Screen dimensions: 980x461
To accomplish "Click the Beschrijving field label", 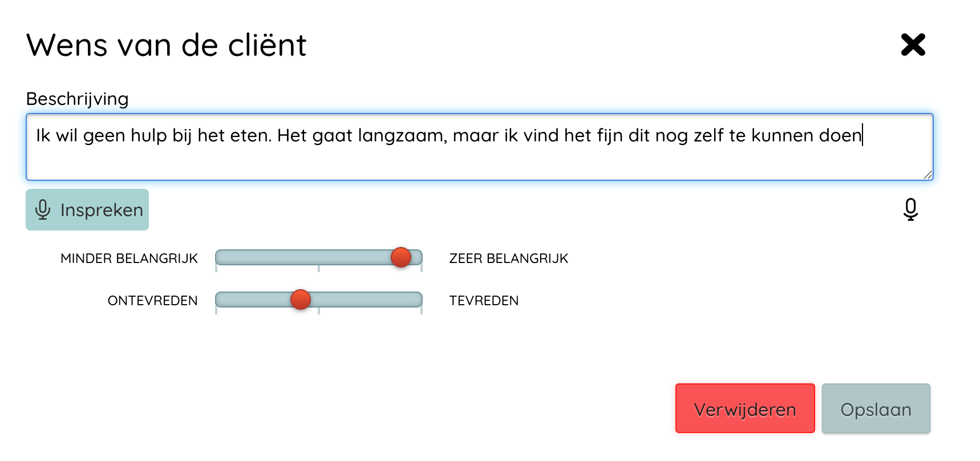I will [x=78, y=99].
